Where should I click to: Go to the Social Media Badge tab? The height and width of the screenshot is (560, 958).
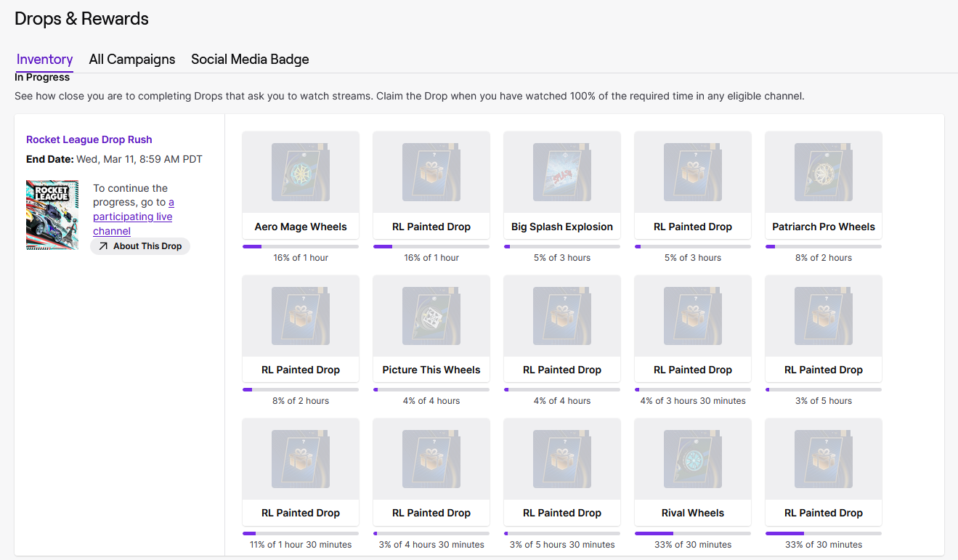(250, 60)
